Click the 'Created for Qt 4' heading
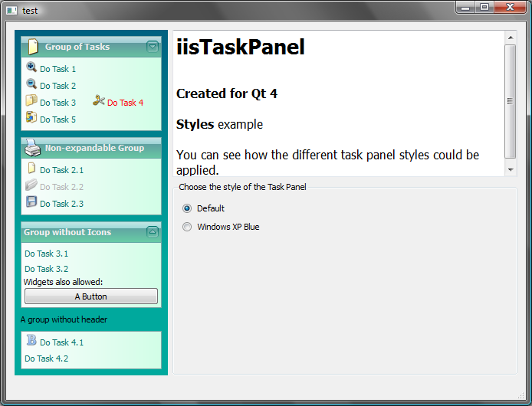Image resolution: width=532 pixels, height=406 pixels. [227, 93]
